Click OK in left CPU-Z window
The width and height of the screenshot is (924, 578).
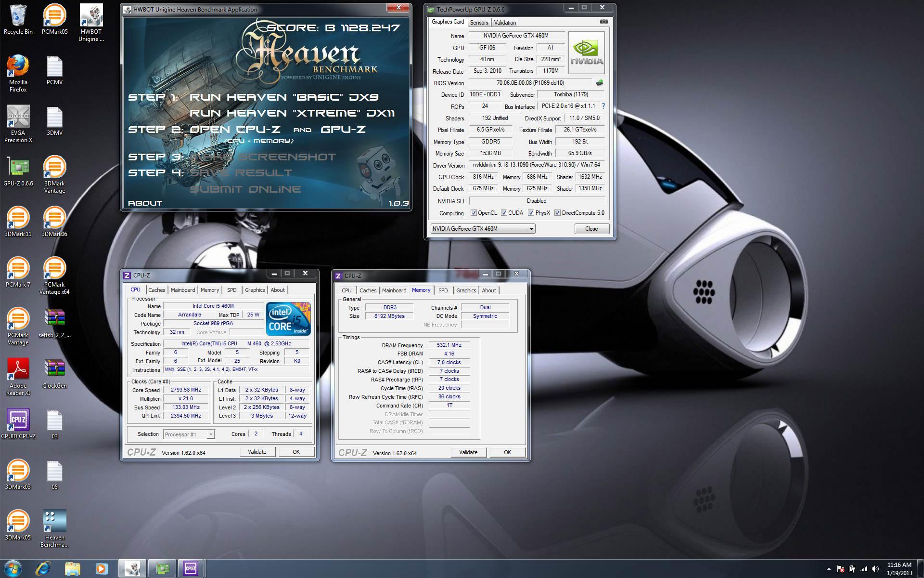(296, 452)
